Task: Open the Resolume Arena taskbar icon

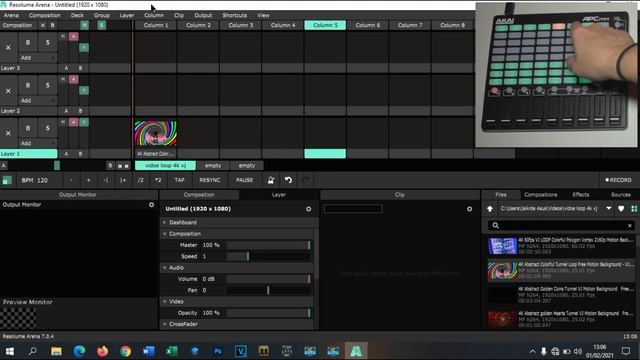Action: pyautogui.click(x=356, y=351)
